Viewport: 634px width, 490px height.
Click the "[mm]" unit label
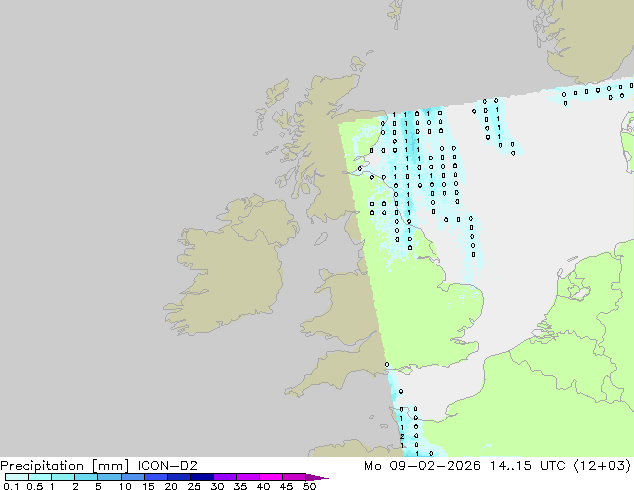pyautogui.click(x=110, y=466)
